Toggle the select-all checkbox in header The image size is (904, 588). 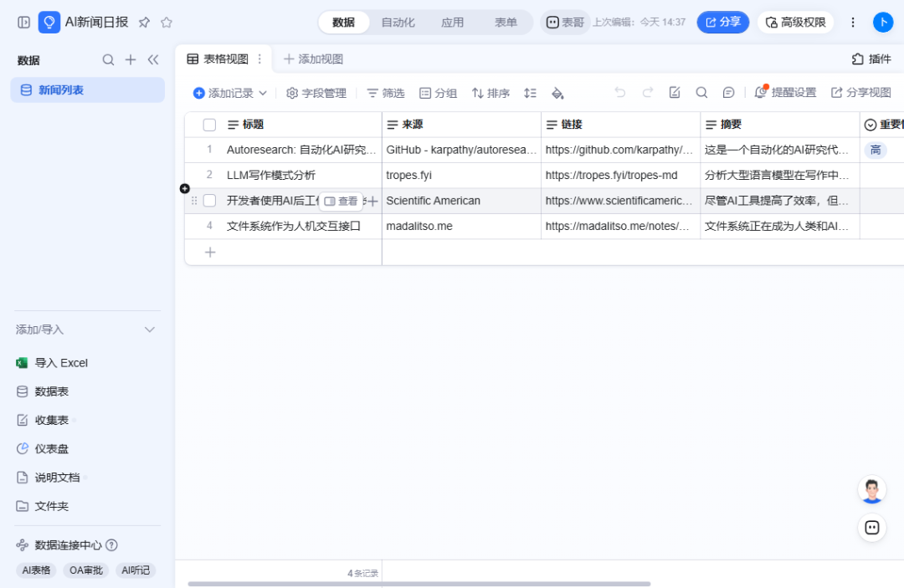[x=209, y=125]
